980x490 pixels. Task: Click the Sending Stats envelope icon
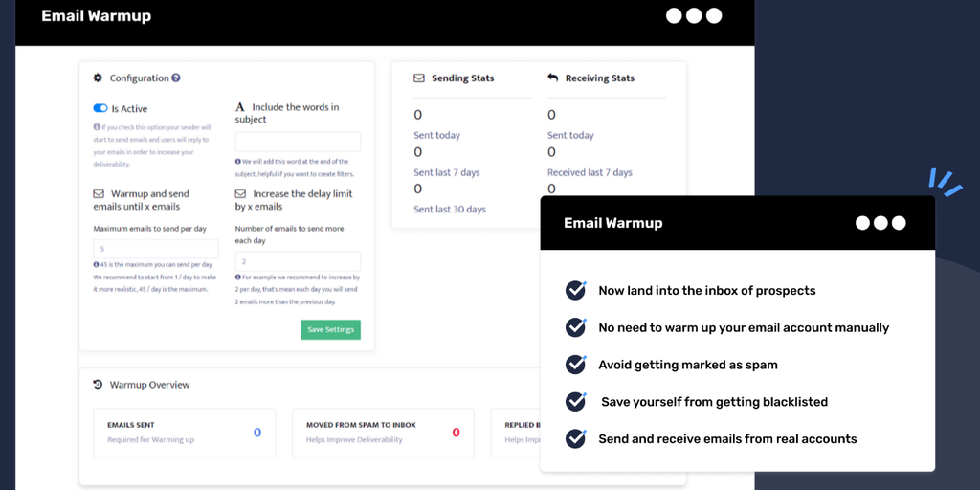tap(419, 78)
